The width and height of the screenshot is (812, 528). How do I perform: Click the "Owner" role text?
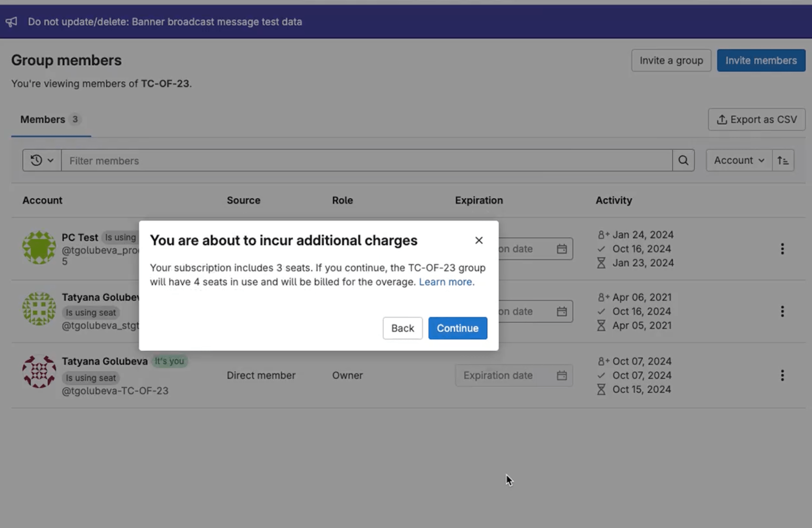tap(347, 375)
